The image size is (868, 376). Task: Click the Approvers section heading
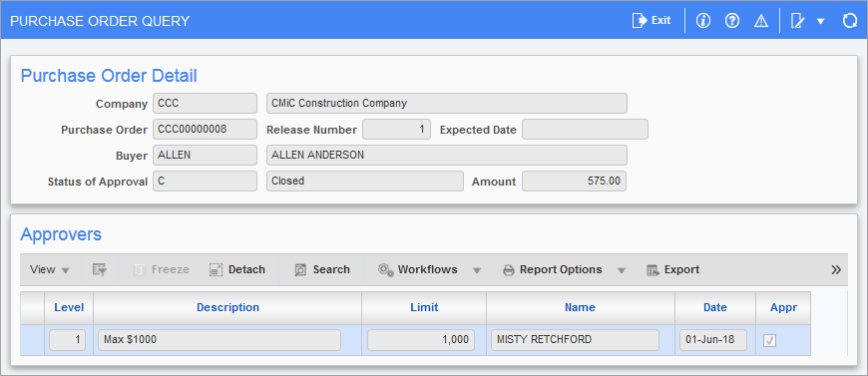click(x=61, y=234)
